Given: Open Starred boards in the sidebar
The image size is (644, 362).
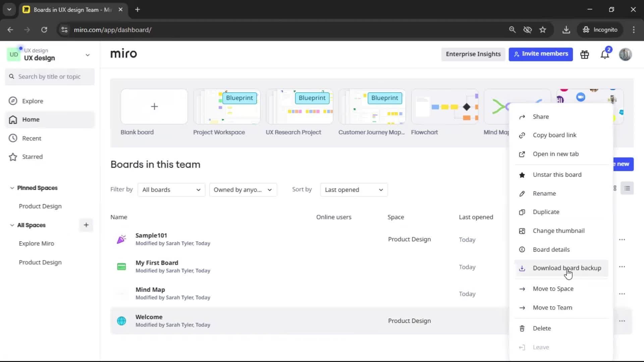Looking at the screenshot, I should point(50,157).
